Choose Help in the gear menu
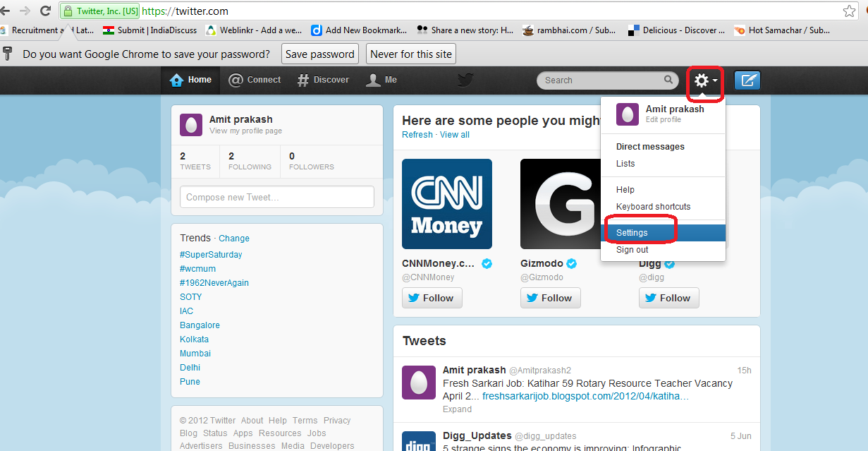Screen dimensions: 868x451 tap(625, 190)
